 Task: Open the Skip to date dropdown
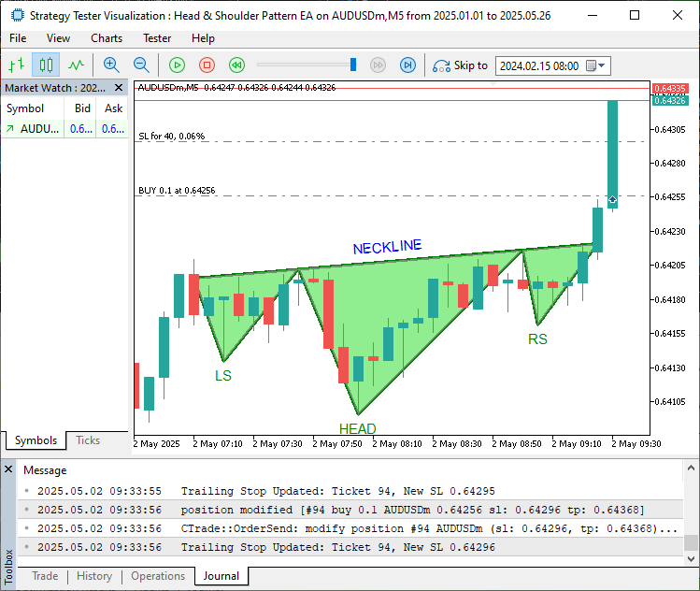[x=602, y=66]
